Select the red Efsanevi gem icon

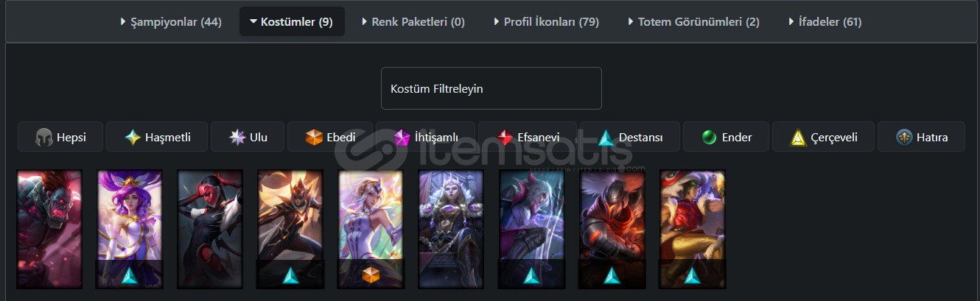tap(505, 138)
